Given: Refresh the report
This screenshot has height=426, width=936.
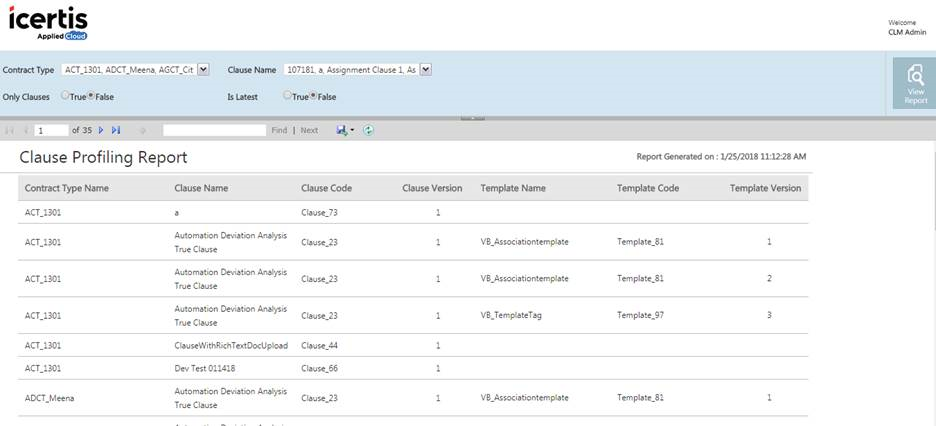Looking at the screenshot, I should (368, 130).
